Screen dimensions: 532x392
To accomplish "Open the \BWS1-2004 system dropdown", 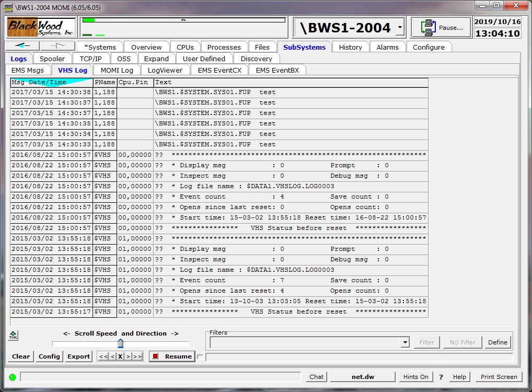I will pos(400,27).
